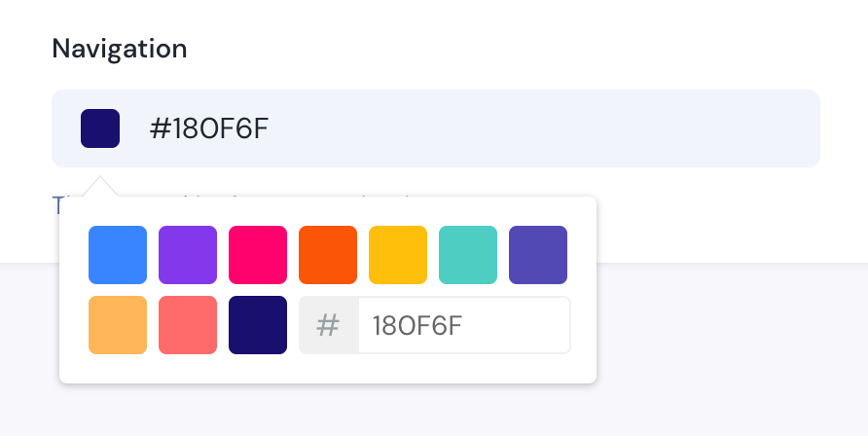Select the dark orange color swatch
The image size is (868, 436).
coord(328,255)
